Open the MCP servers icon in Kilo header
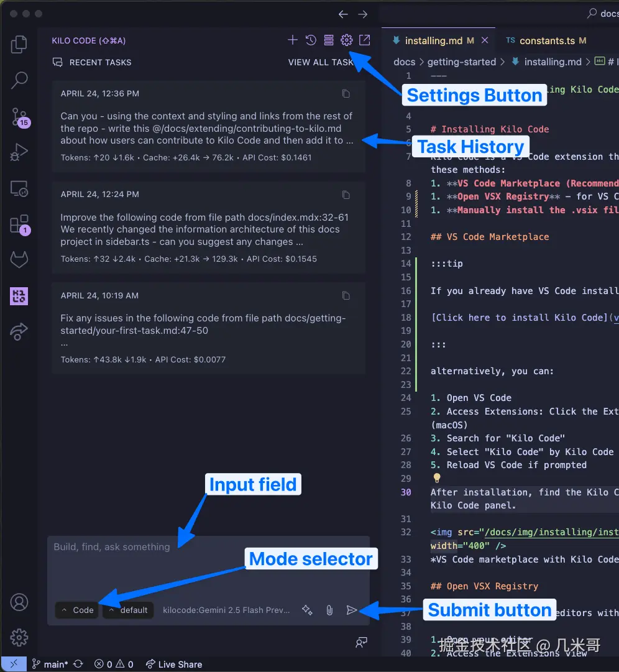The height and width of the screenshot is (672, 619). point(329,40)
